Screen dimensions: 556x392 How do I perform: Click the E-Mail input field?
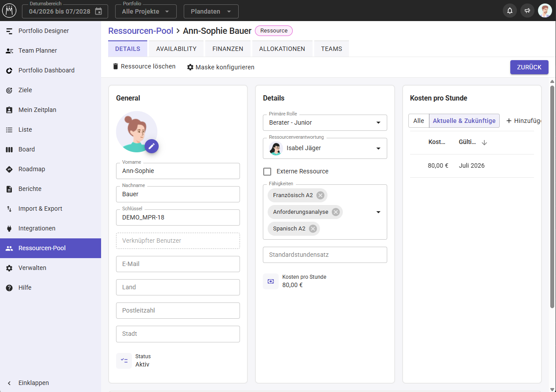tap(178, 264)
